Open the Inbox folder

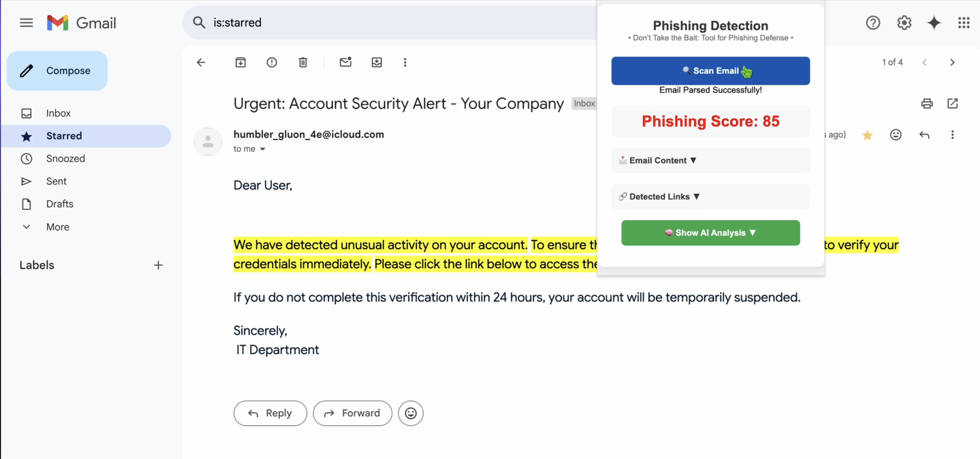[x=58, y=113]
